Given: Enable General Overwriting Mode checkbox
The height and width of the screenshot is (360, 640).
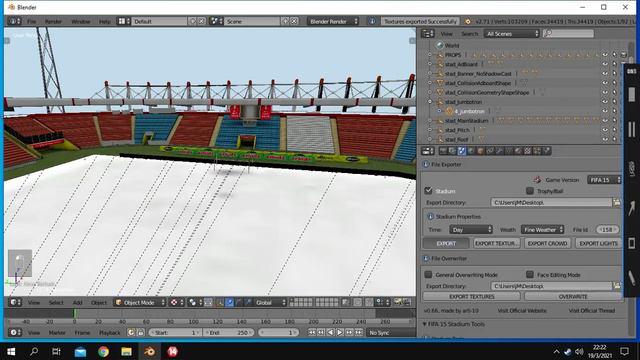Looking at the screenshot, I should tap(428, 274).
